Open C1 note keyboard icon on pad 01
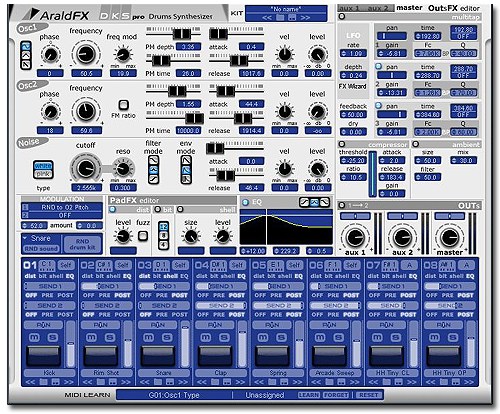Image resolution: width=500 pixels, height=414 pixels. click(x=47, y=265)
